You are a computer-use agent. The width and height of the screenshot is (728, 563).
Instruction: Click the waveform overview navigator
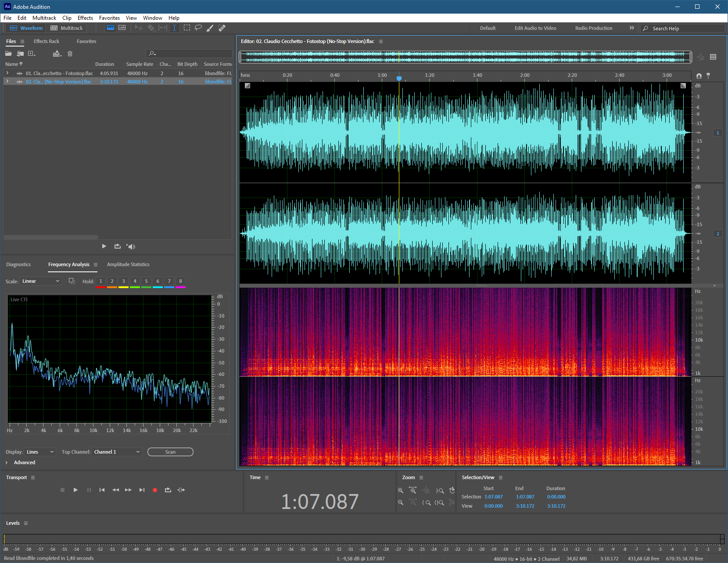tap(465, 57)
